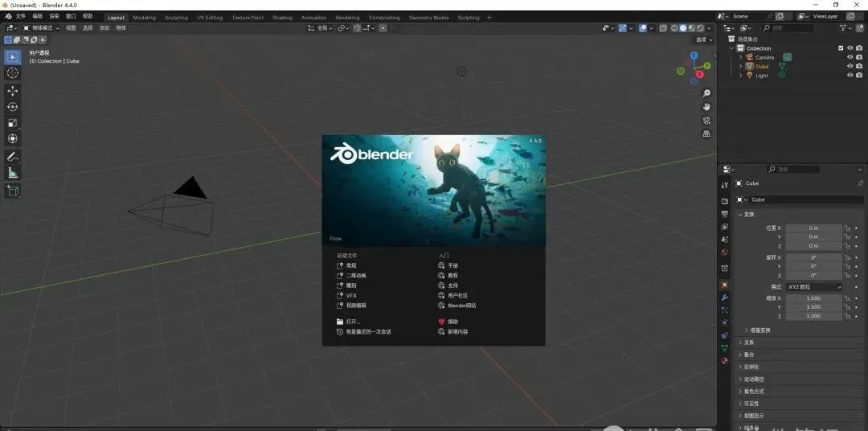Open the Tool properties tab
Screen dimensions: 868x431
[725, 185]
